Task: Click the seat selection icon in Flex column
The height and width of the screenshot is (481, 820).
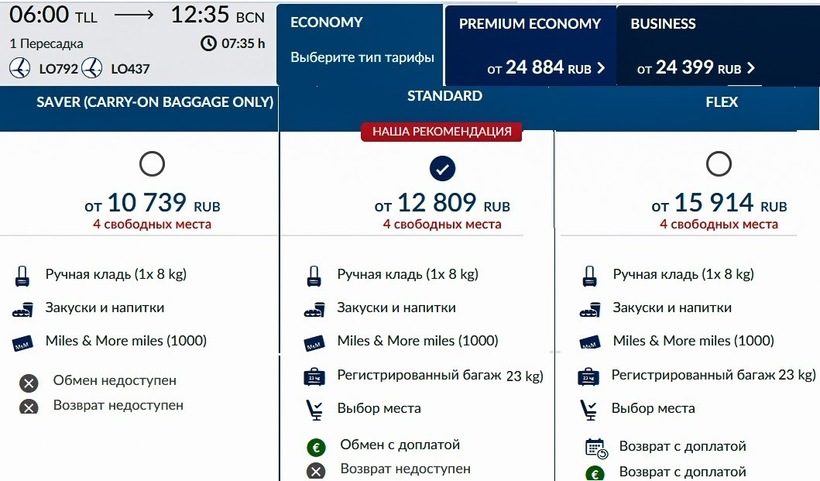Action: (591, 409)
